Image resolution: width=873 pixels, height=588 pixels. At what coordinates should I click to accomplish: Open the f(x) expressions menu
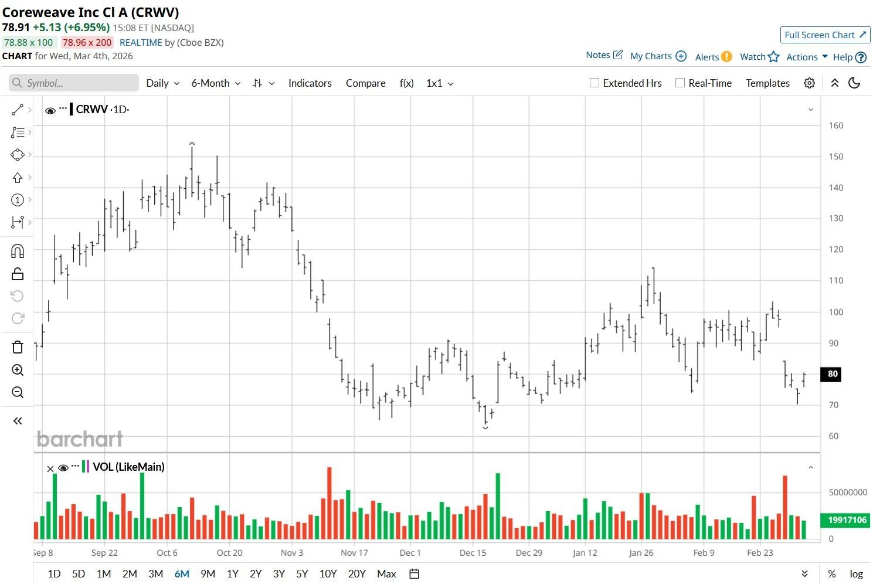406,83
